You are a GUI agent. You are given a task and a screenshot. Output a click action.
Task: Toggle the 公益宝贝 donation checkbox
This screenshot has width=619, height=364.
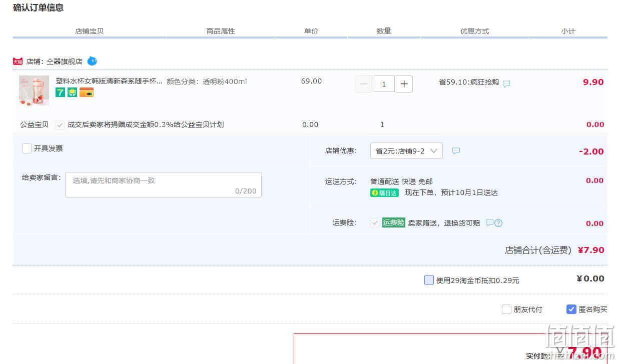[x=60, y=124]
